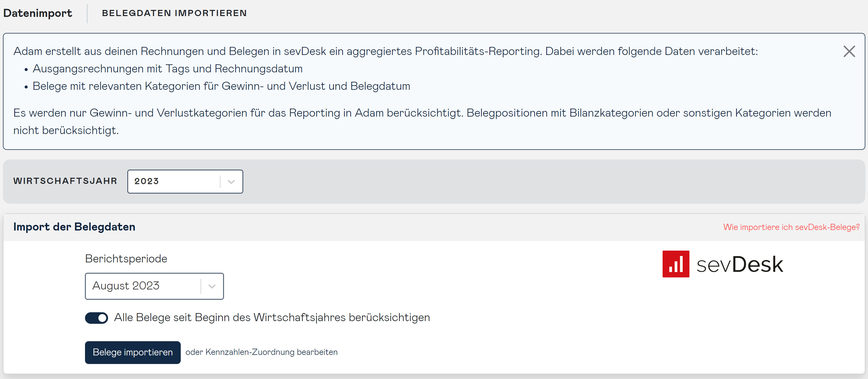Click the Berichtsperiode label
Screen dimensions: 868x379
pyautogui.click(x=126, y=259)
